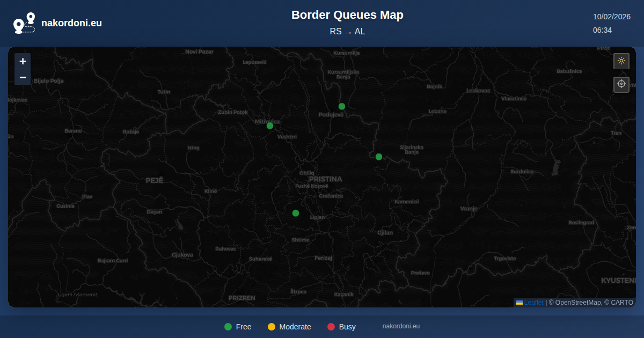Viewport: 644px width, 338px height.
Task: Click the red Busy legend dot
Action: pyautogui.click(x=331, y=327)
